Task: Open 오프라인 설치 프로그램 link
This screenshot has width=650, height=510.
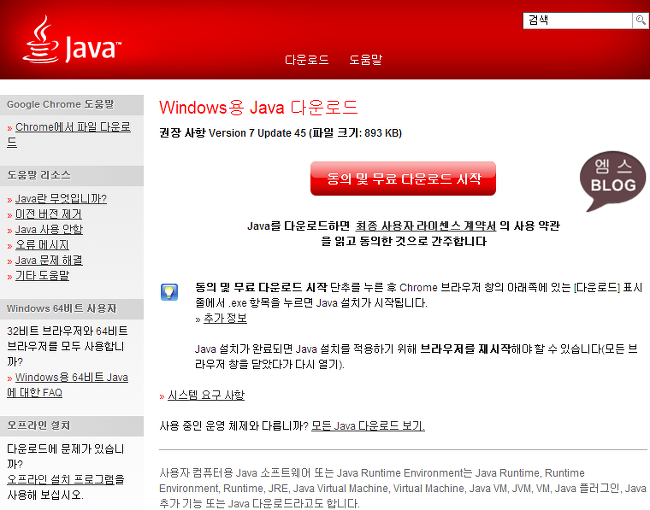Action: pyautogui.click(x=61, y=480)
